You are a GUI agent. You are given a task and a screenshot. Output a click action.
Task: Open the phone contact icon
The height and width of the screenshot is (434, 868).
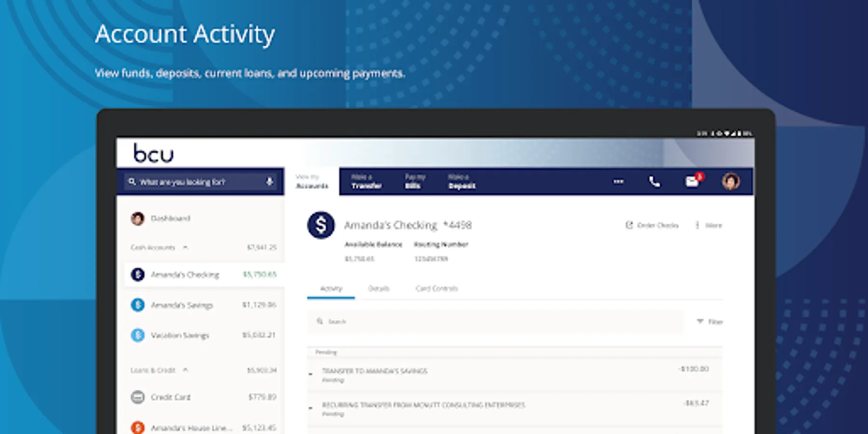654,182
